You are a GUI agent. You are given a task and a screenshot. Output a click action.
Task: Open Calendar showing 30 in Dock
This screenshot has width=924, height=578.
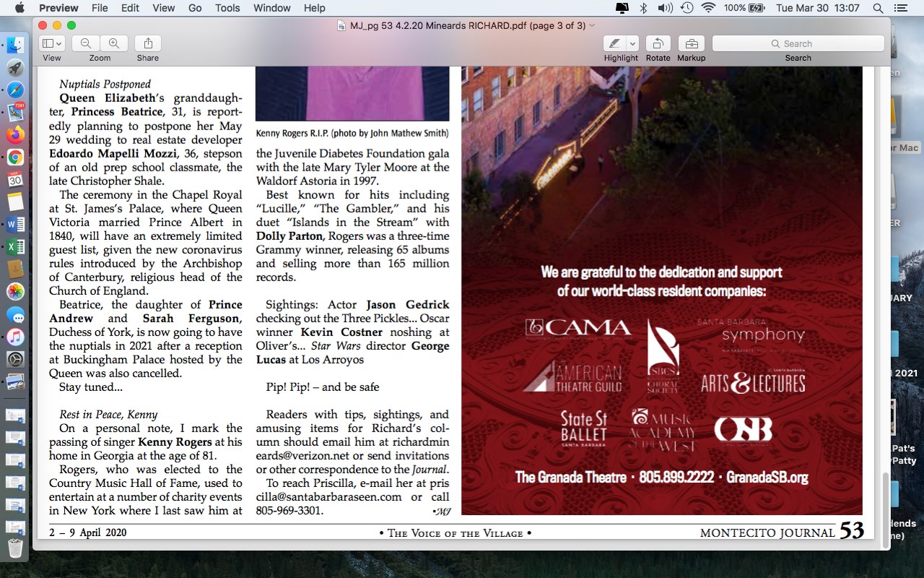click(x=15, y=179)
